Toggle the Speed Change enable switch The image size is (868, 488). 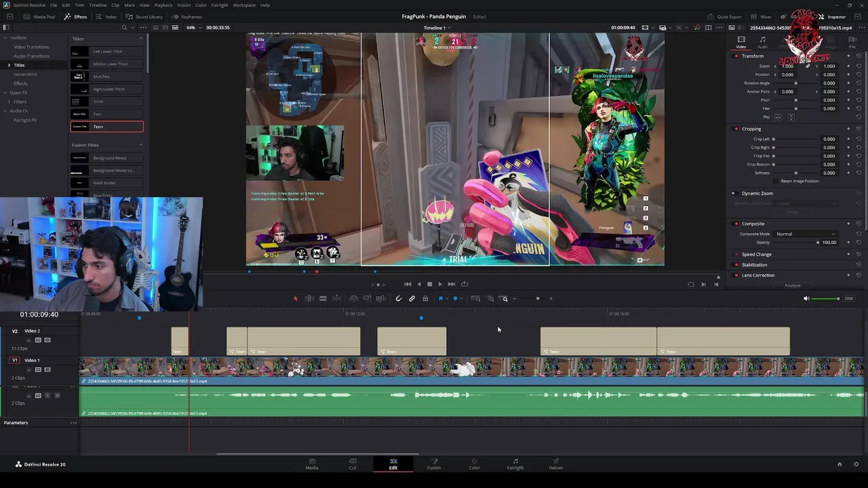point(736,254)
